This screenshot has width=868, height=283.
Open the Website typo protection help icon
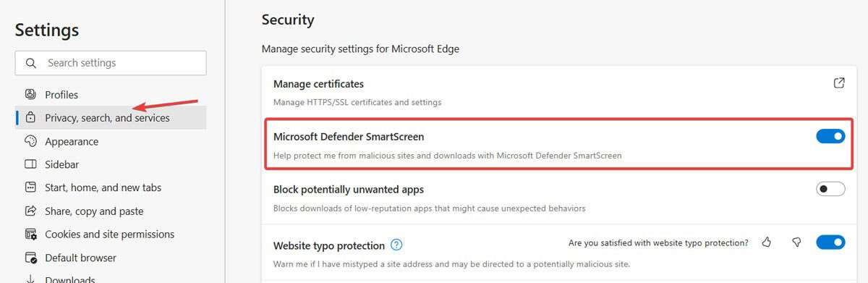(396, 245)
